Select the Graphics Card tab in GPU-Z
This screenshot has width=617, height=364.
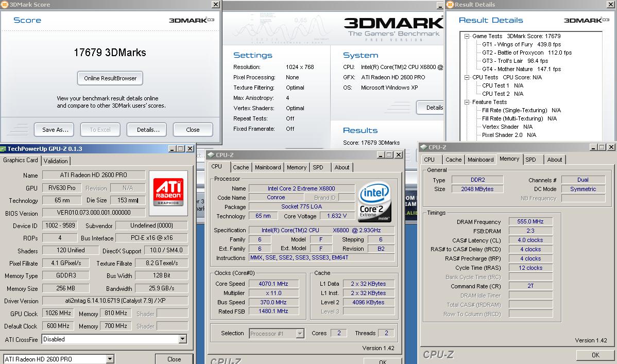21,160
